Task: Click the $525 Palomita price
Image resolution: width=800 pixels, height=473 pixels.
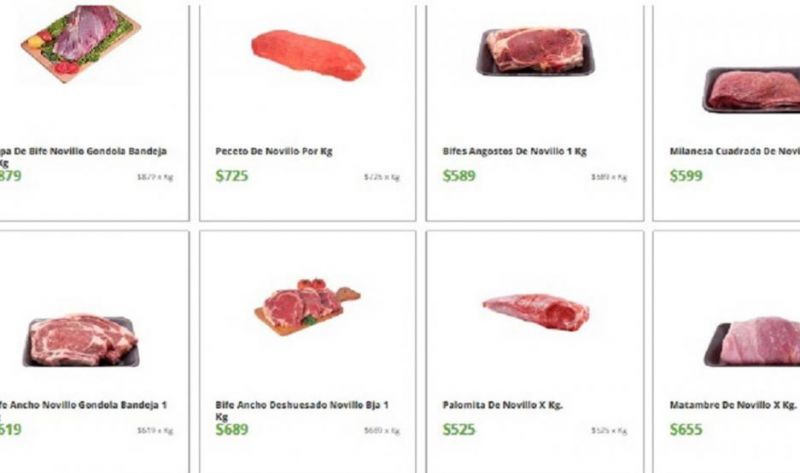Action: click(459, 429)
